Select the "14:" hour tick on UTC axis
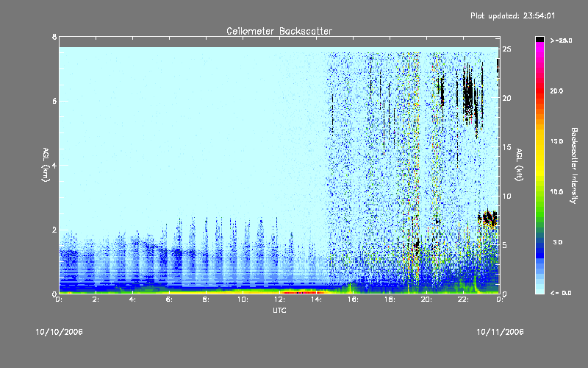The height and width of the screenshot is (368, 588). point(317,300)
